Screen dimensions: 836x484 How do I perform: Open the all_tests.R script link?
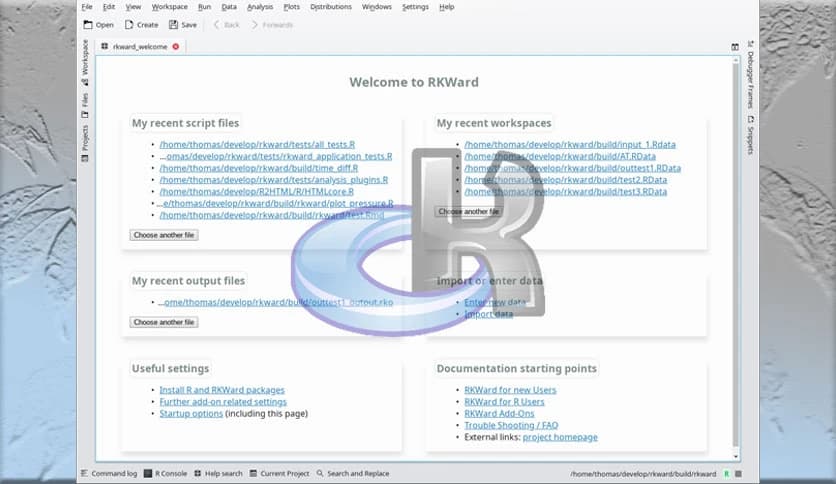pyautogui.click(x=257, y=144)
